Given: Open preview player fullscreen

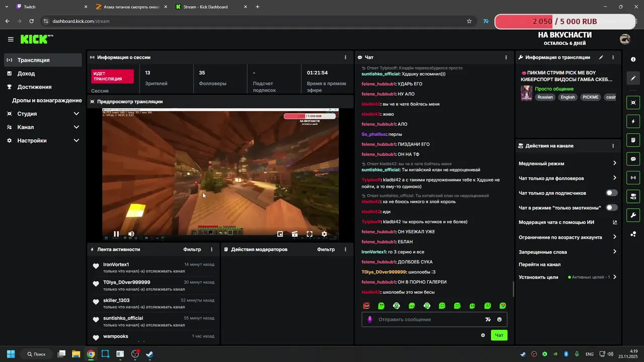Looking at the screenshot, I should tap(309, 234).
